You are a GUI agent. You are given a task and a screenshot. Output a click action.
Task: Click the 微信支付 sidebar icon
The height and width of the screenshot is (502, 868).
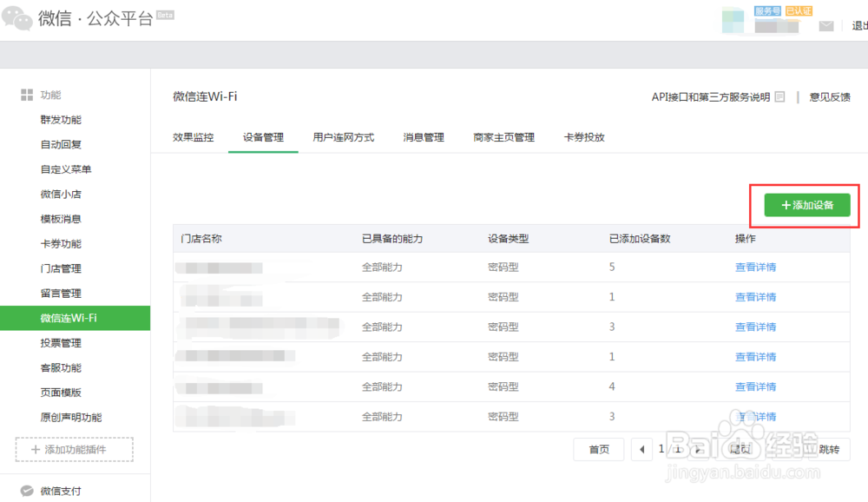[27, 491]
